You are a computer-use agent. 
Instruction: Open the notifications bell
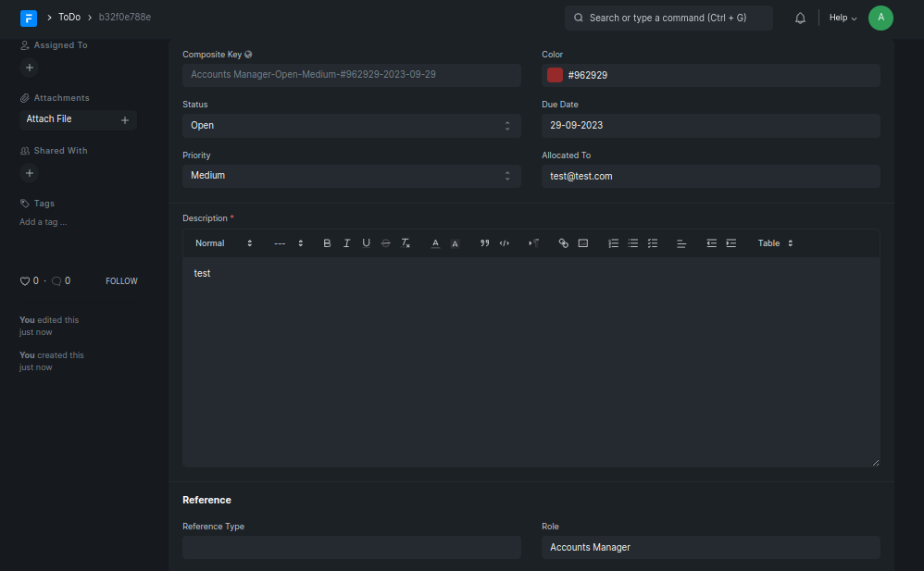coord(800,18)
